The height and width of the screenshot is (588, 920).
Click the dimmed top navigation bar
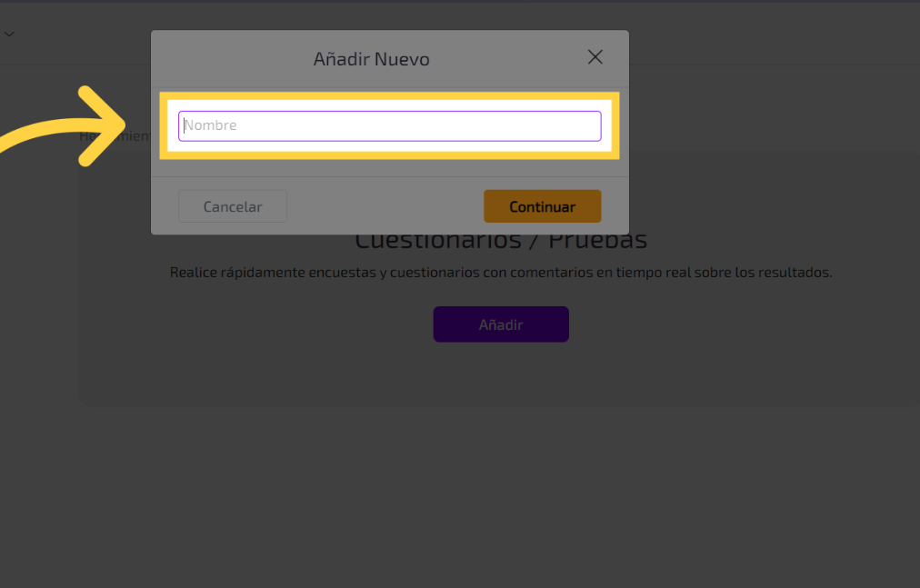[773, 34]
